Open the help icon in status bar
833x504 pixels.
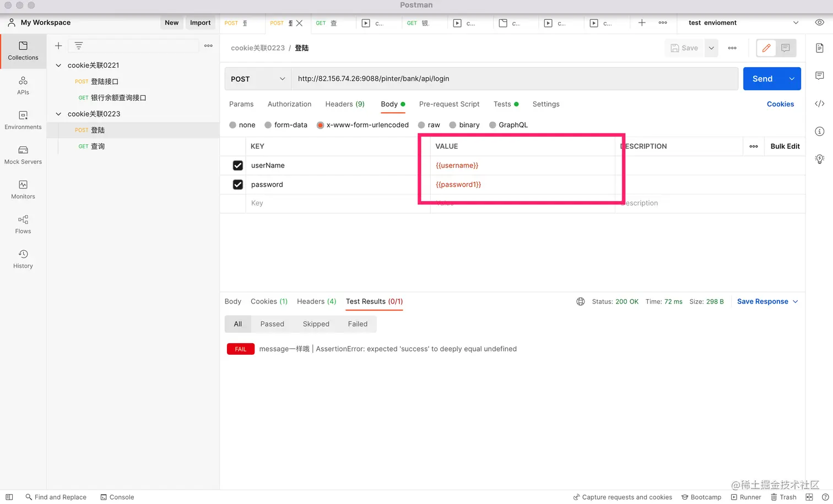click(x=825, y=497)
